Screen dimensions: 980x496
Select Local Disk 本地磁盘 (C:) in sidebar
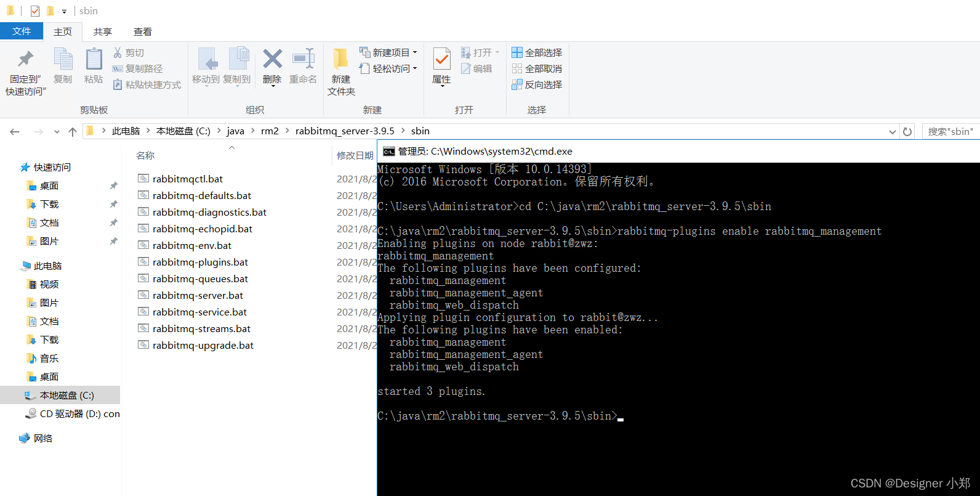click(x=60, y=396)
